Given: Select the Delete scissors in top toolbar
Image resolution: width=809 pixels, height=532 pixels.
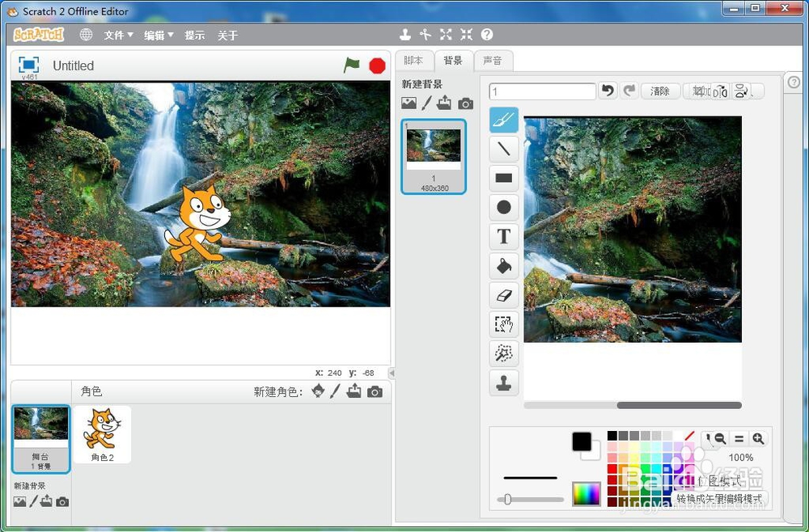Looking at the screenshot, I should [426, 35].
